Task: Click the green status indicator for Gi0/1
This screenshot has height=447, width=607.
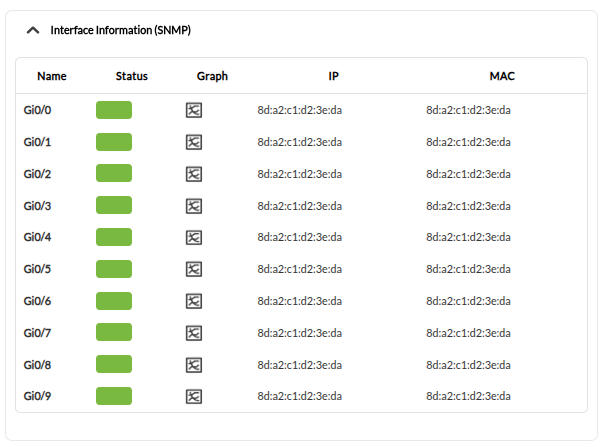Action: [114, 142]
